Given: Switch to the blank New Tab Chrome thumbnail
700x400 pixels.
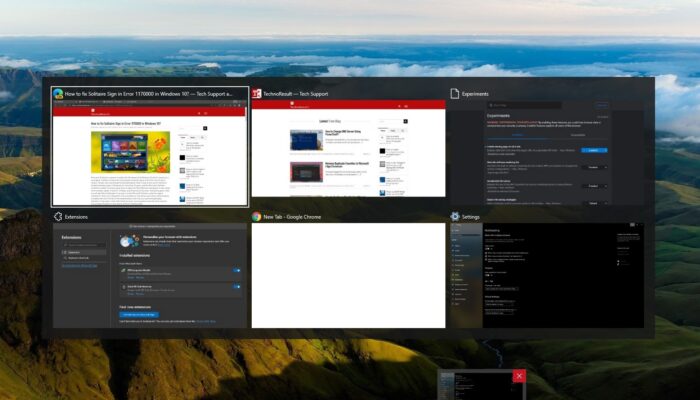Looking at the screenshot, I should (347, 275).
